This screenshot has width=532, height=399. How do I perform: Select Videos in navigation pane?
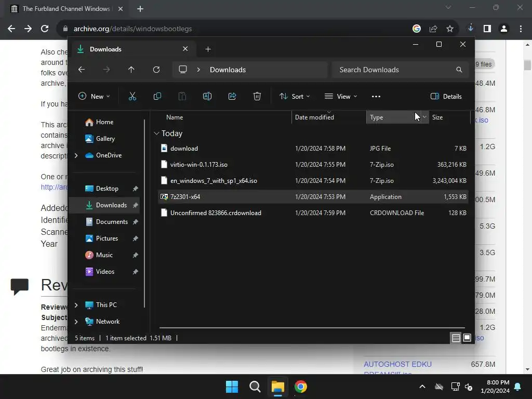104,272
